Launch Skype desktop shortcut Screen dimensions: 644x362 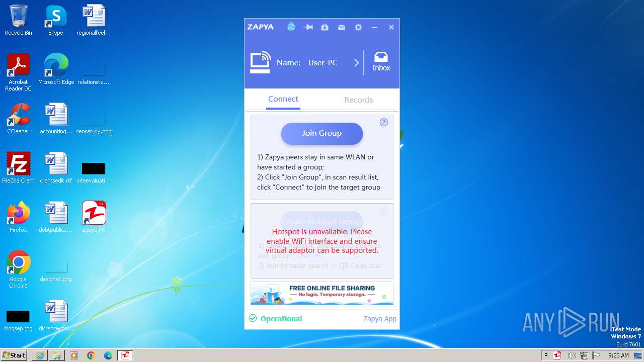click(x=56, y=21)
